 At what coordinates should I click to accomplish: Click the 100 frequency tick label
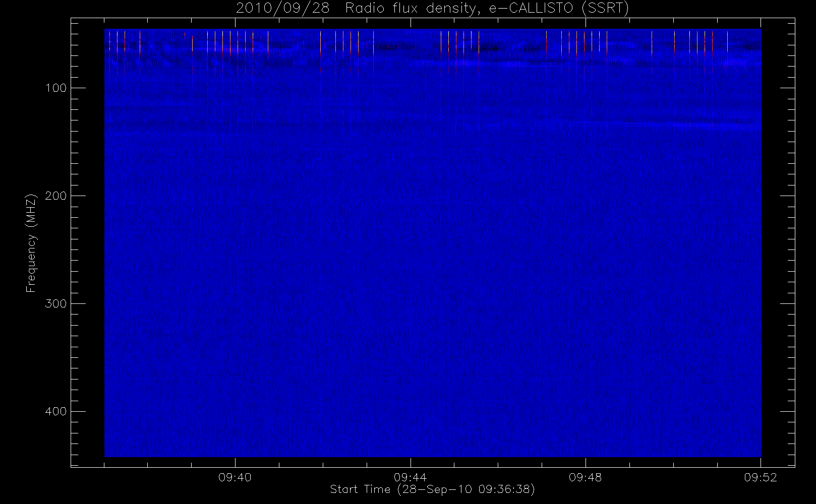[x=55, y=88]
